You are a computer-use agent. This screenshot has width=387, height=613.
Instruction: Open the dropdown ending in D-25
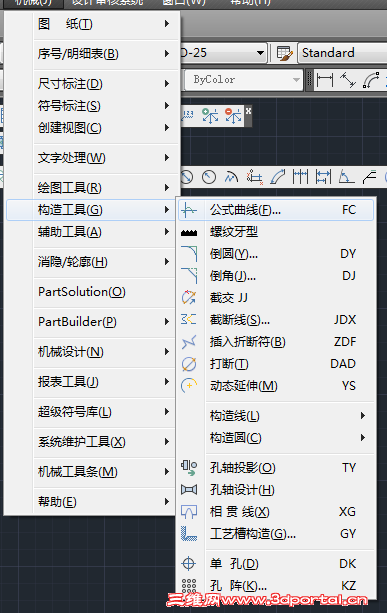pos(223,53)
